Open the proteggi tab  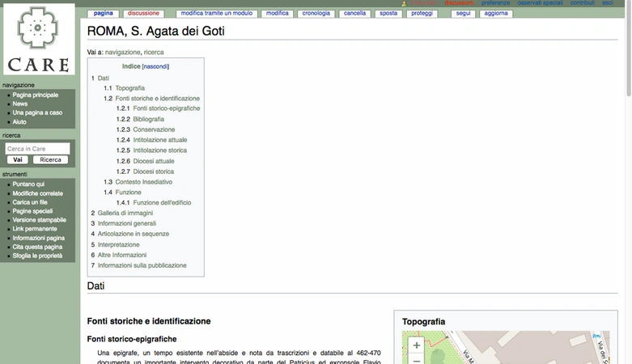click(x=422, y=13)
